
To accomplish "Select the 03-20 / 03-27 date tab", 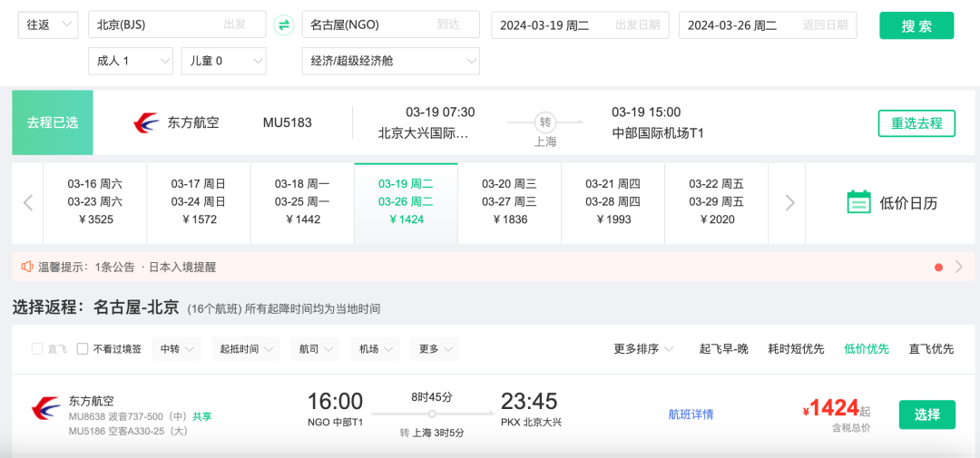I will pos(509,202).
